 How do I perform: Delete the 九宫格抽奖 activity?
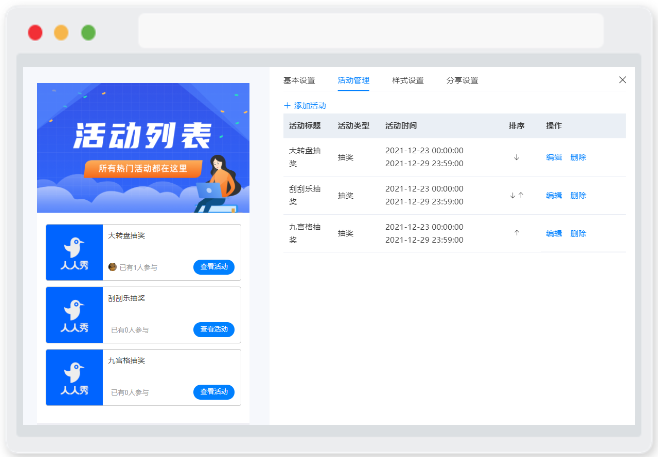(x=578, y=233)
